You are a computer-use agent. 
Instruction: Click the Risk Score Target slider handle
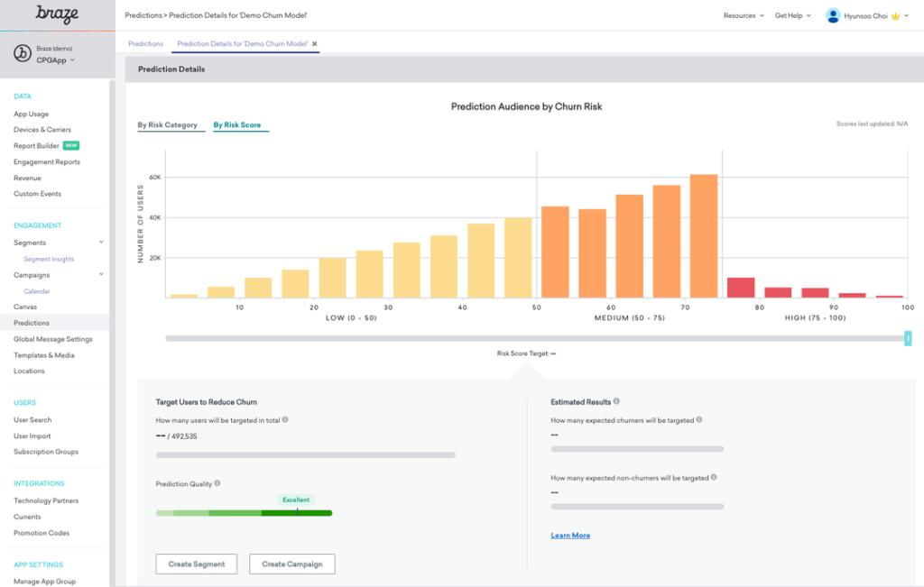908,338
